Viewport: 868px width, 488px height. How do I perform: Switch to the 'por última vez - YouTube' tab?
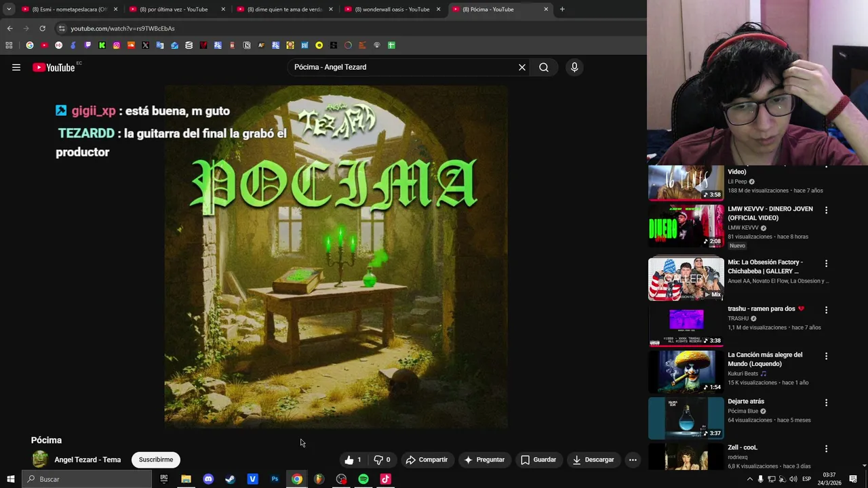coord(177,9)
